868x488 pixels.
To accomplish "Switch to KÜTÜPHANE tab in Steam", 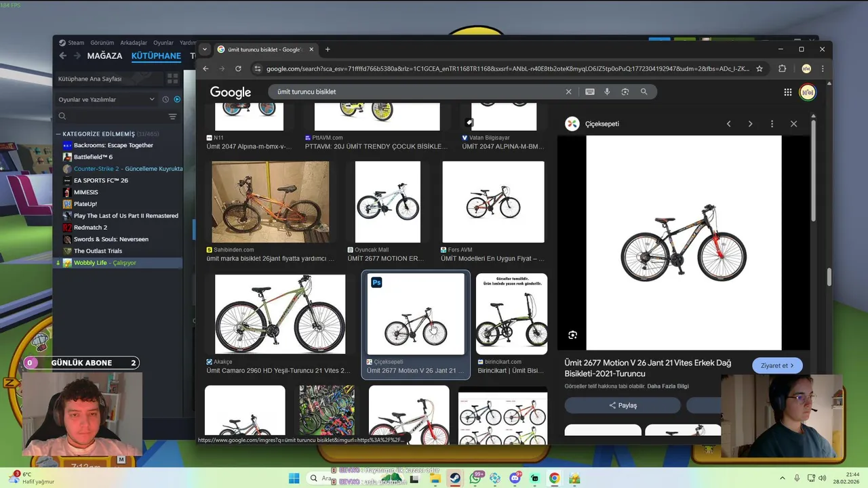I will [x=156, y=56].
